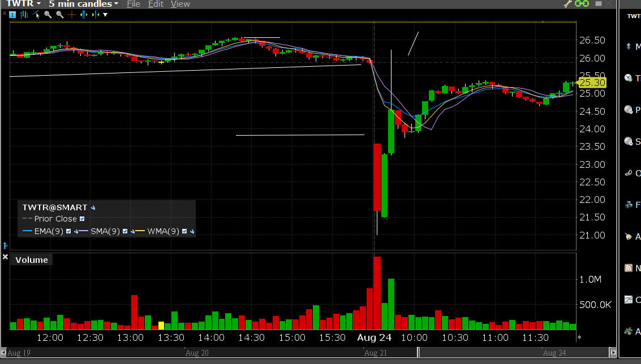The height and width of the screenshot is (364, 641).
Task: Click the Volume panel label
Action: coord(32,260)
